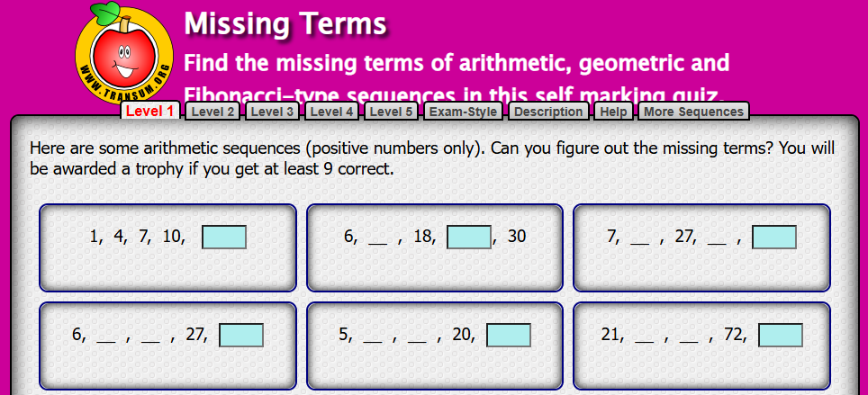
Task: Click answer box after 21, __, __, 72
Action: tap(781, 336)
